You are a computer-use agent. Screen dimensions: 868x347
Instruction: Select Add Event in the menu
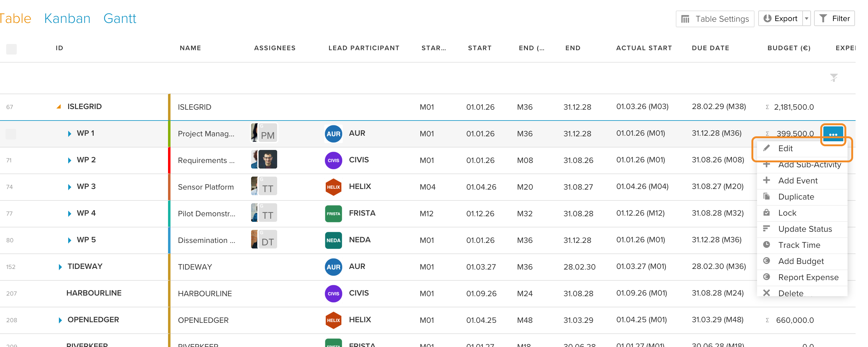pos(802,181)
